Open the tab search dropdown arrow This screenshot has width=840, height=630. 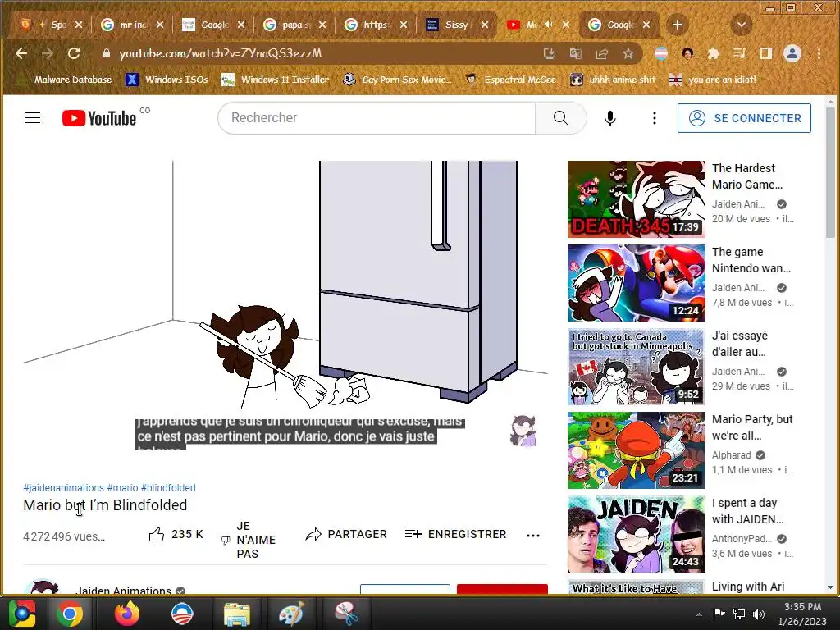point(742,25)
